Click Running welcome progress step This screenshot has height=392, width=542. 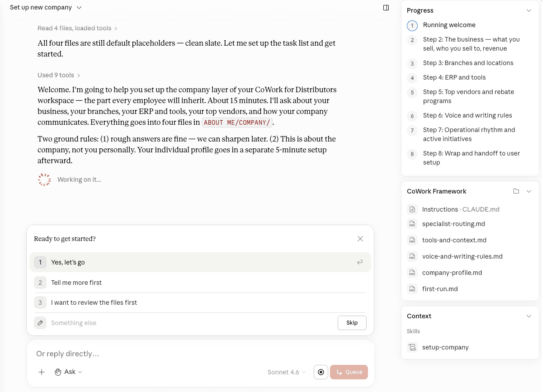click(x=449, y=25)
